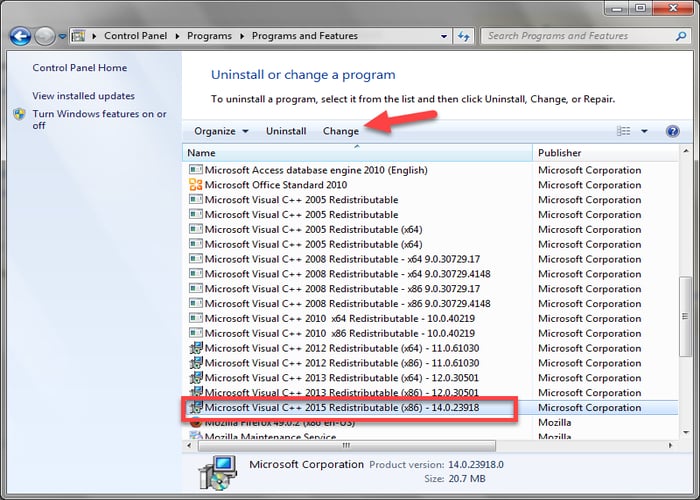Open the Programs breadcrumb
700x500 pixels.
click(209, 36)
